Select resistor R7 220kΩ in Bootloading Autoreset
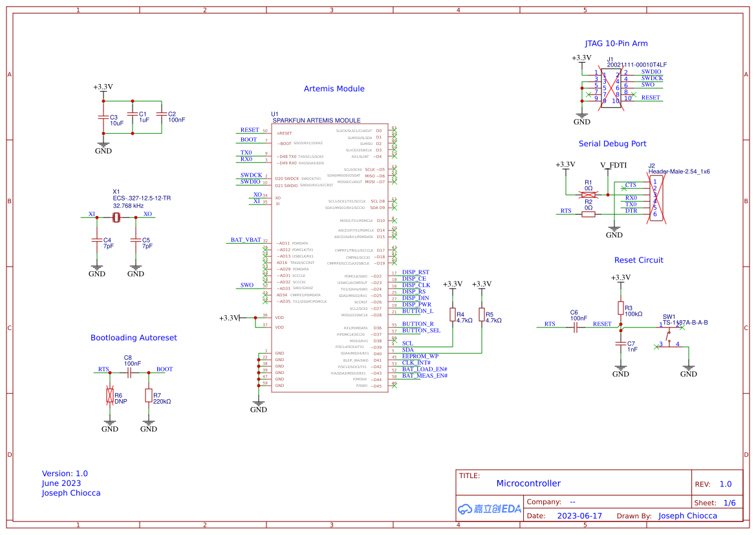Screen dimensions: 756x535 click(x=149, y=395)
